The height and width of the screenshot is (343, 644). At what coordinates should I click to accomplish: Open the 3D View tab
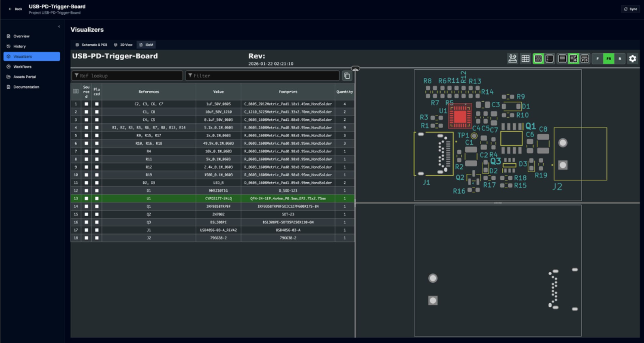click(x=123, y=44)
